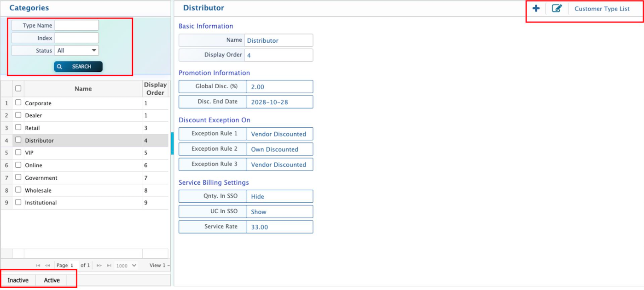Click the Type Name input field

click(x=76, y=25)
